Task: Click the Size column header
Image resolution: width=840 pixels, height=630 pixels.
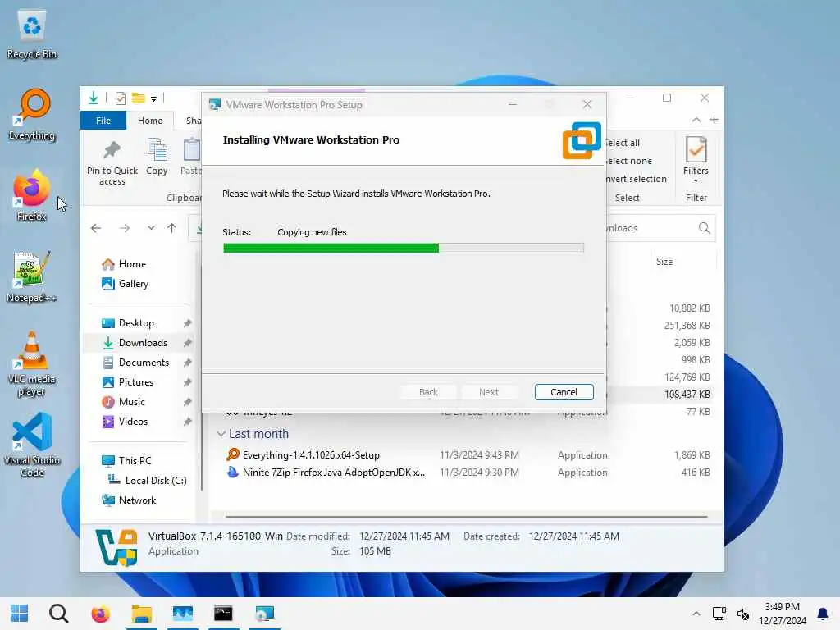Action: (683, 262)
